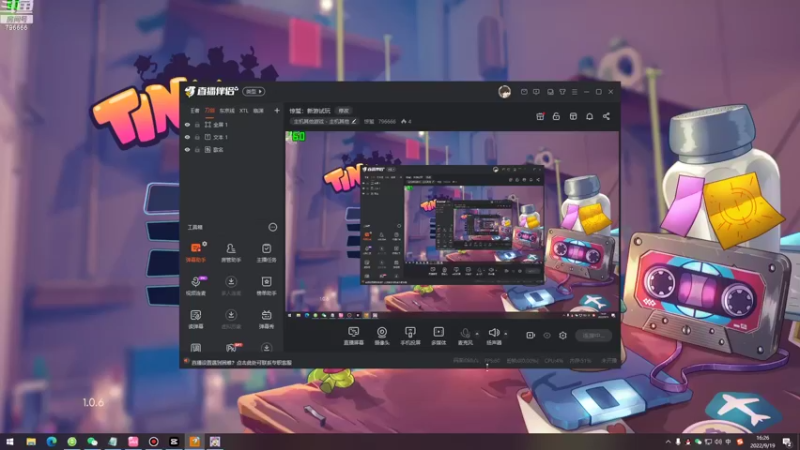This screenshot has height=450, width=800.
Task: Open stream settings via the bottom gear icon
Action: tap(563, 335)
